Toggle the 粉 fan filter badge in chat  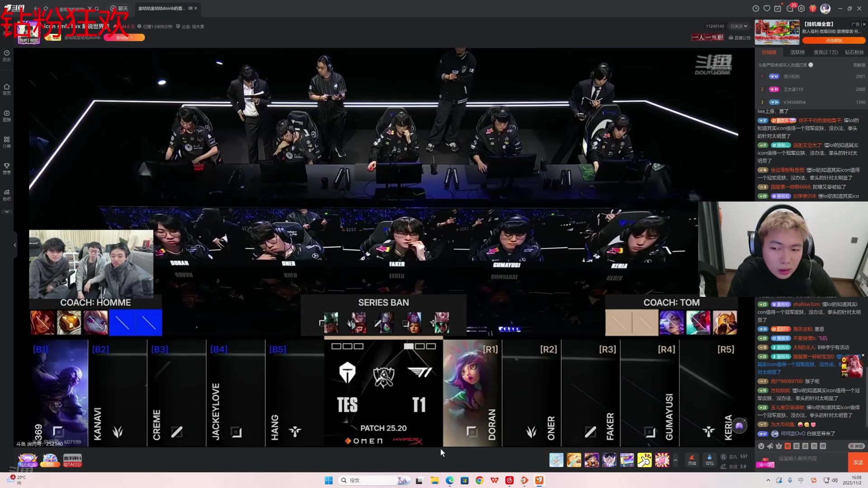788,446
